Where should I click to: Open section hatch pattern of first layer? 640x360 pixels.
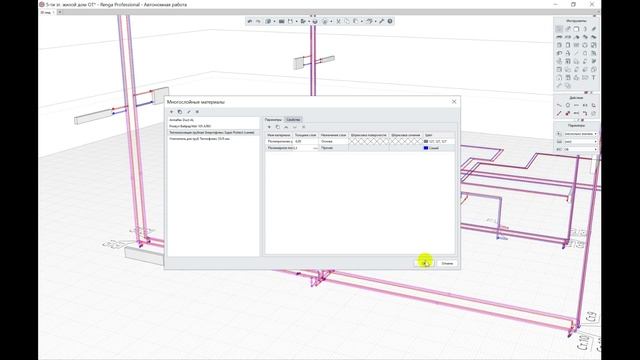[x=406, y=141]
